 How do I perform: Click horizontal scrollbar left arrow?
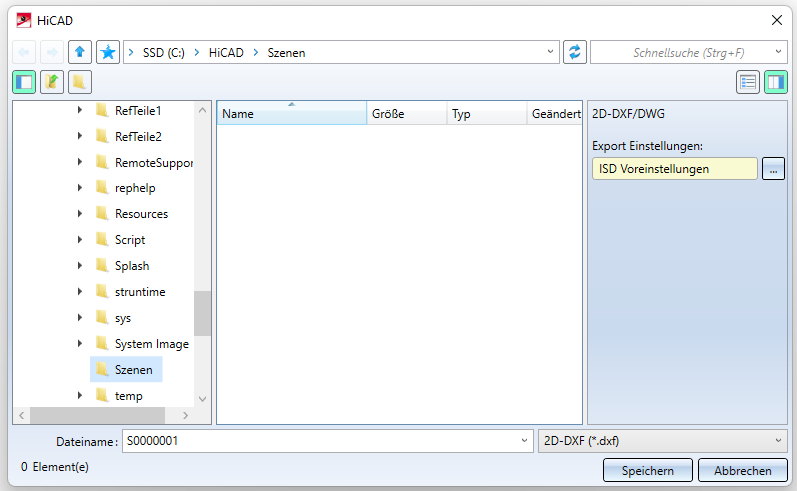click(x=21, y=415)
